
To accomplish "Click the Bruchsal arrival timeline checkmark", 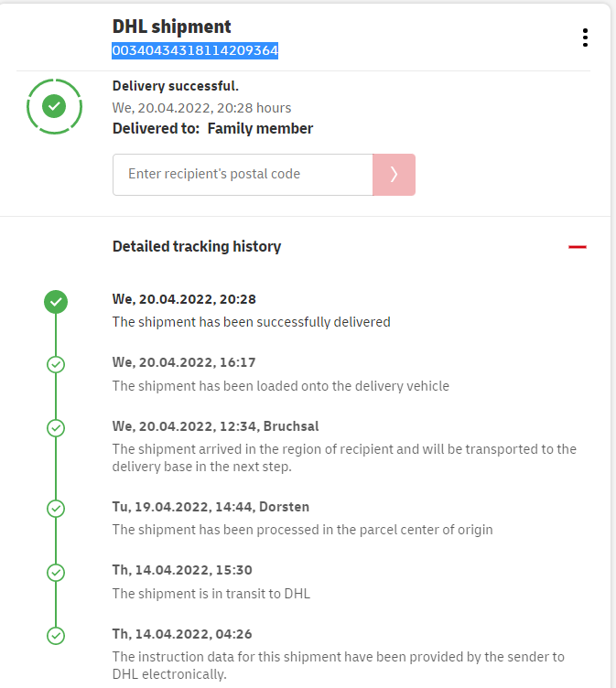I will [56, 427].
